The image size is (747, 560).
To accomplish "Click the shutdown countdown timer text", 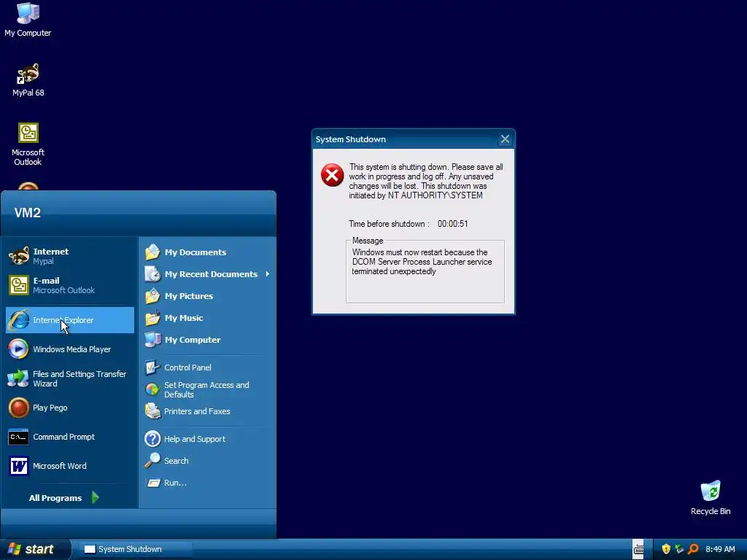I will 452,224.
